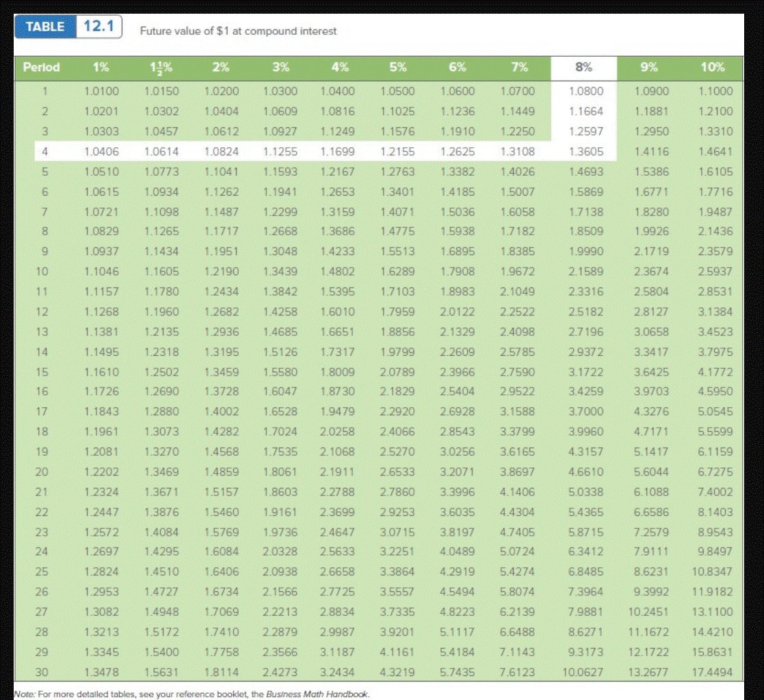Select value 1.3310 in period 3 row

[x=715, y=131]
